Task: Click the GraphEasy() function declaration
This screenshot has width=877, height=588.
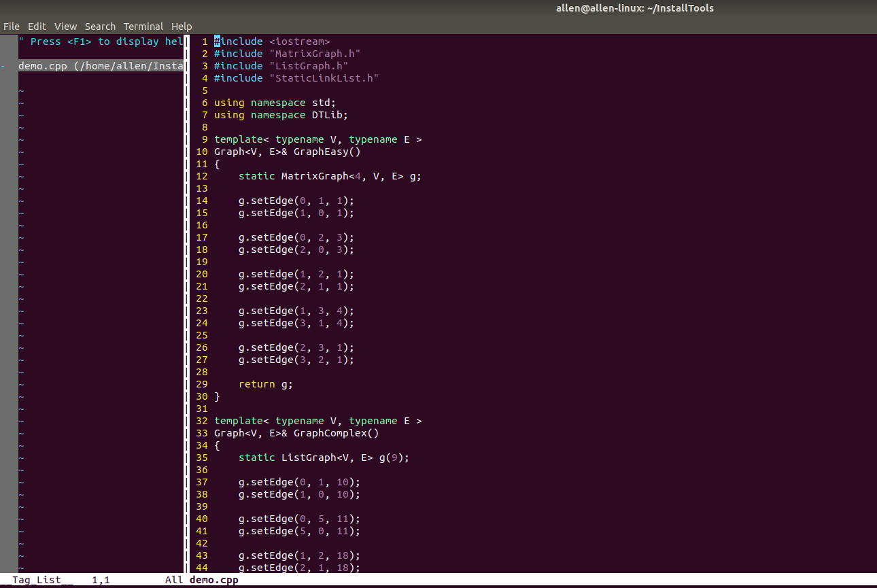Action: coord(287,152)
